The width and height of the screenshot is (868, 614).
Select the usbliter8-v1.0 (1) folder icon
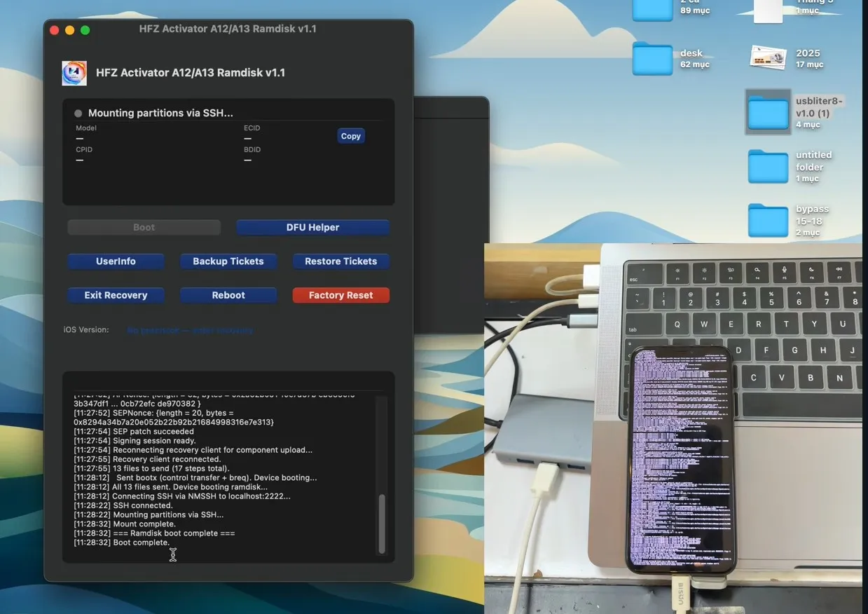pos(768,111)
